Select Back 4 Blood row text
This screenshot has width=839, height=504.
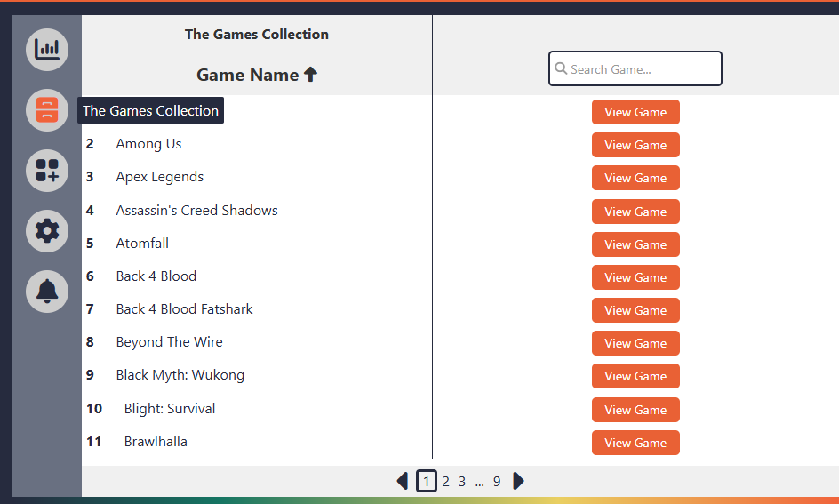(156, 276)
